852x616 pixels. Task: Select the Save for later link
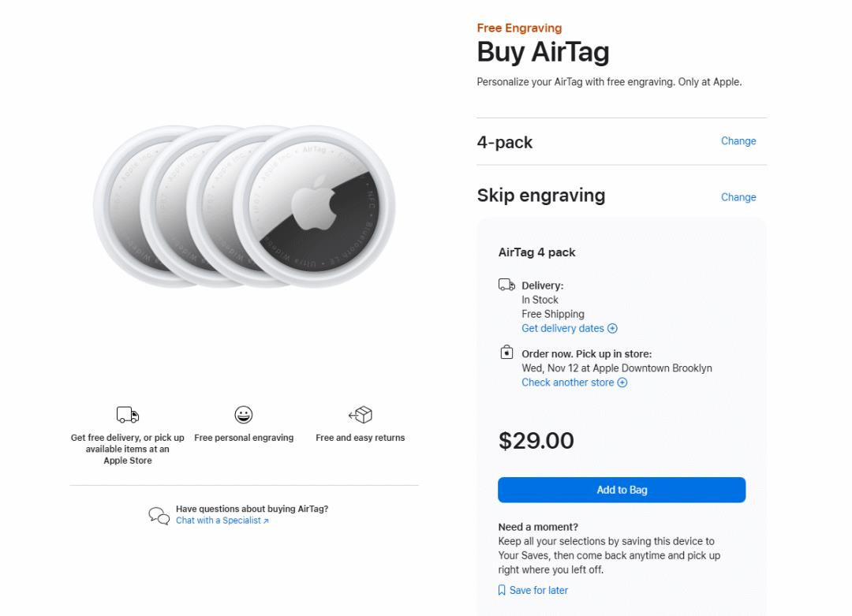[539, 590]
